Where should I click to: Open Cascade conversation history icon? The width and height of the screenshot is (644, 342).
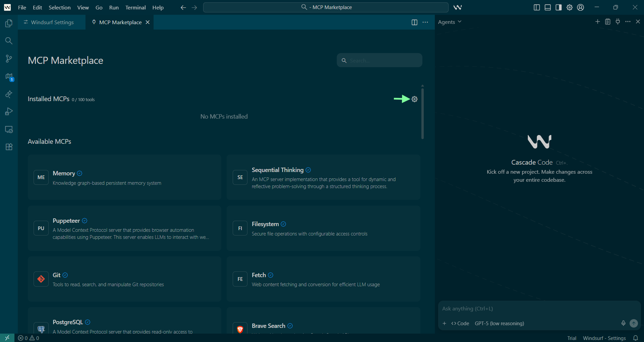pyautogui.click(x=608, y=22)
